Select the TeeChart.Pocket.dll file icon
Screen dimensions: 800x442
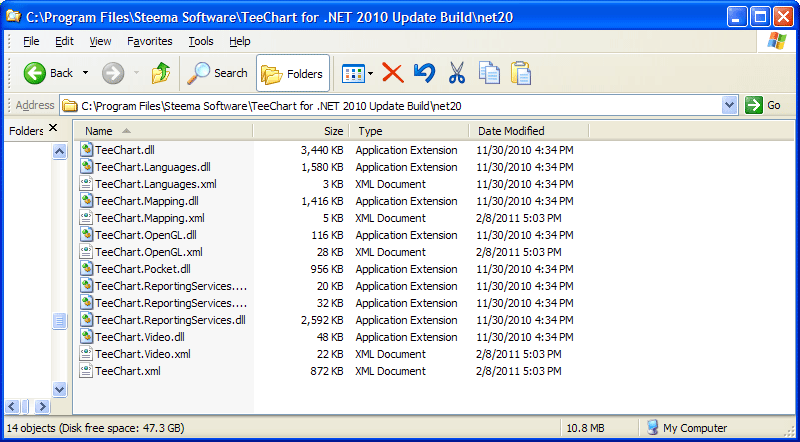(86, 269)
